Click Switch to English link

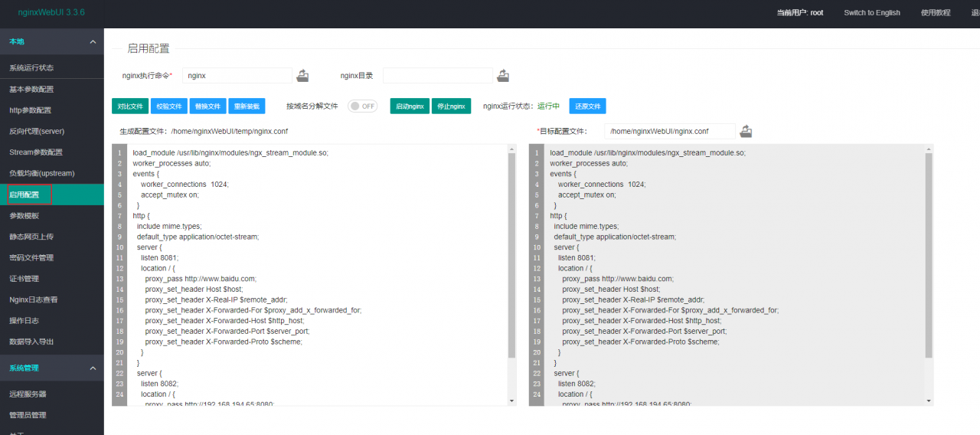pos(872,13)
